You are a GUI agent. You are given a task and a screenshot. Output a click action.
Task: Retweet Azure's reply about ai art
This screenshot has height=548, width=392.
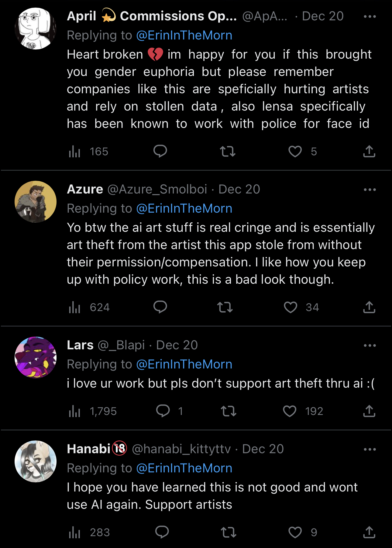coord(225,307)
